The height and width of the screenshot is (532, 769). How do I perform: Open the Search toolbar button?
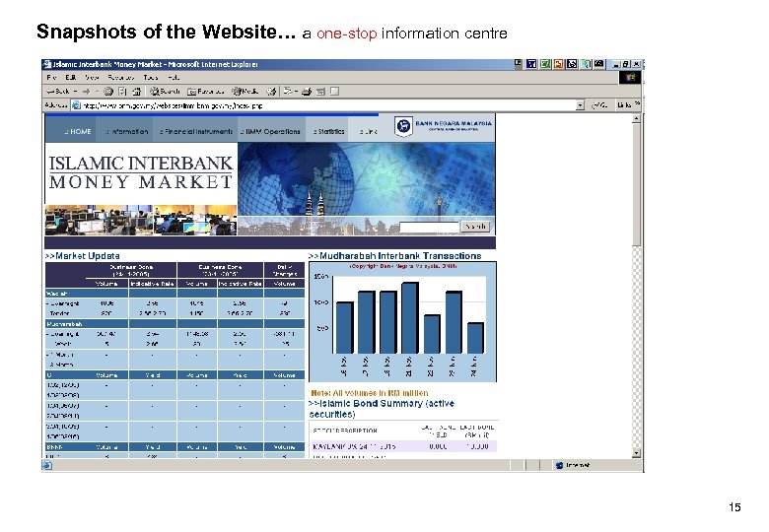coord(166,91)
